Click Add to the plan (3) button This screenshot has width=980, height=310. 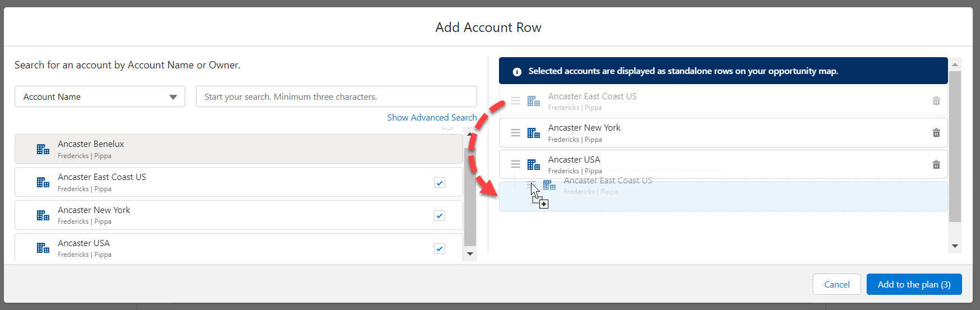coord(914,284)
